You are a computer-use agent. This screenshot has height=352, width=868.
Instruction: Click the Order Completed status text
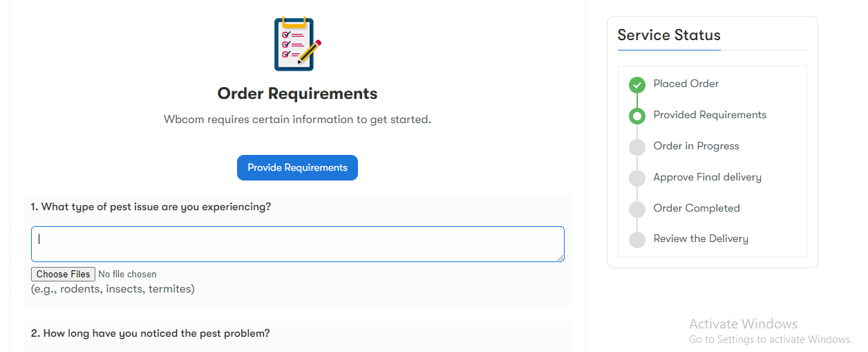click(x=697, y=208)
